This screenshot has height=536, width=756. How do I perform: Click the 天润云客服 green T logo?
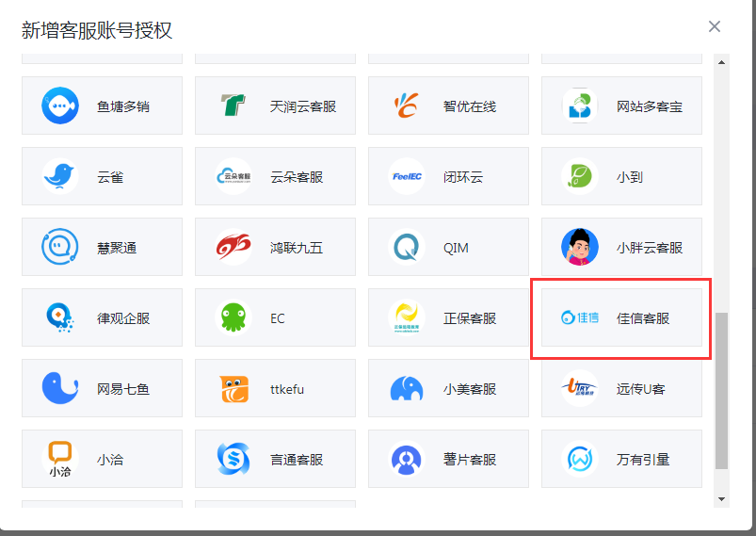click(233, 106)
